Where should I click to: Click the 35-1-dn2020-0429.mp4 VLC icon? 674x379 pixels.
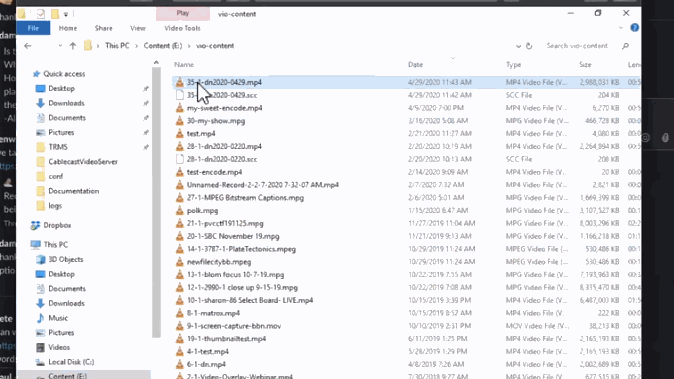click(180, 82)
